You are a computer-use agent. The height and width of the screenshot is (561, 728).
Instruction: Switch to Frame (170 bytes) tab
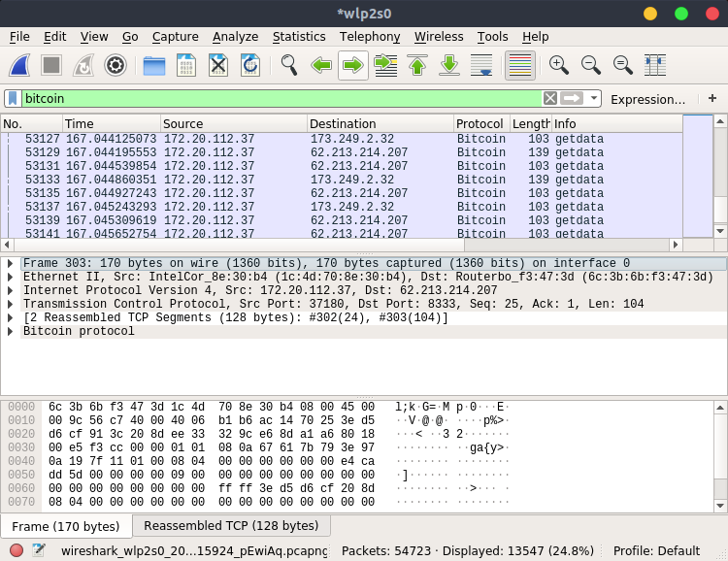[x=66, y=526]
